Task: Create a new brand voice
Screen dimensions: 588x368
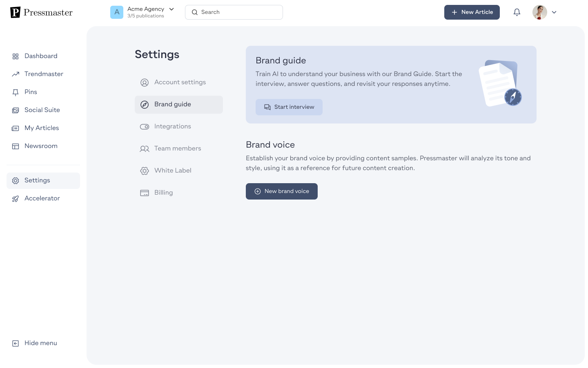Action: (282, 191)
